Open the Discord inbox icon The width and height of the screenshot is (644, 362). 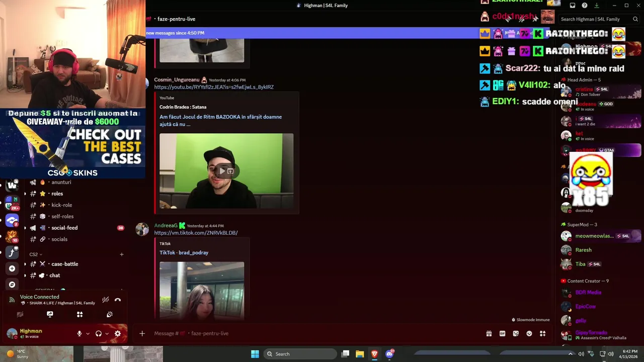(x=573, y=6)
